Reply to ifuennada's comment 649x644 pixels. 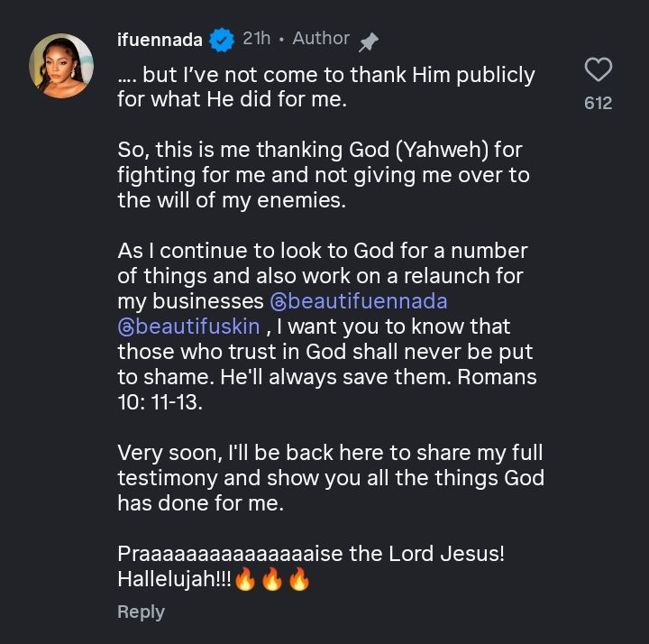[141, 612]
